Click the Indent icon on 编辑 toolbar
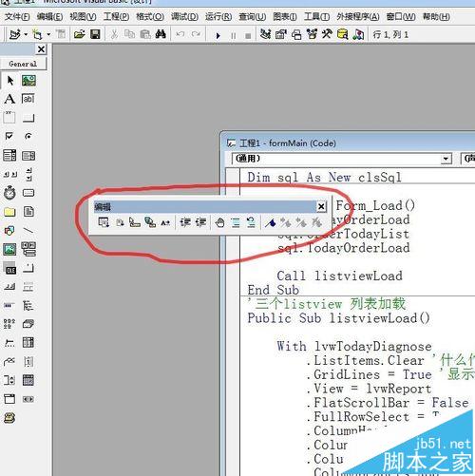This screenshot has width=475, height=476. pos(185,222)
